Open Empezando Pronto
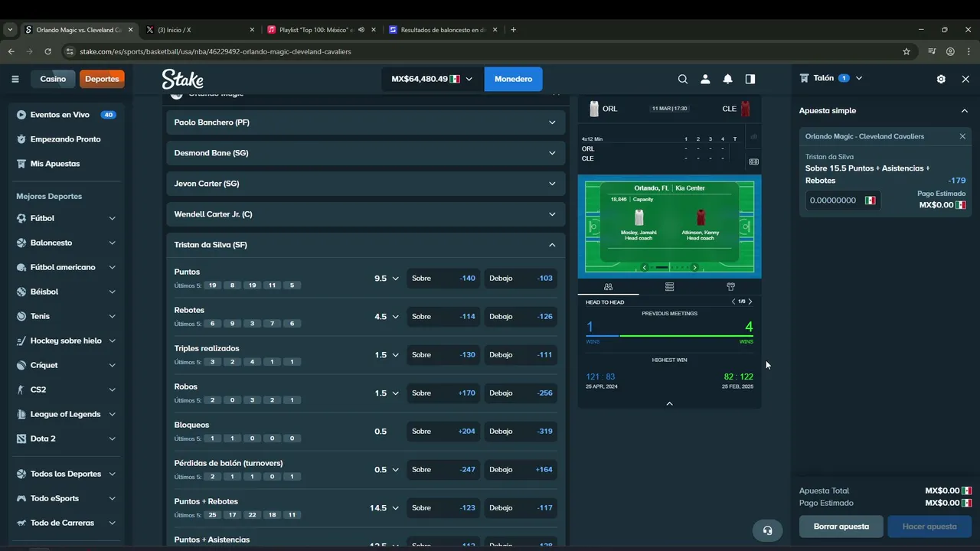Viewport: 980px width, 551px height. point(66,139)
